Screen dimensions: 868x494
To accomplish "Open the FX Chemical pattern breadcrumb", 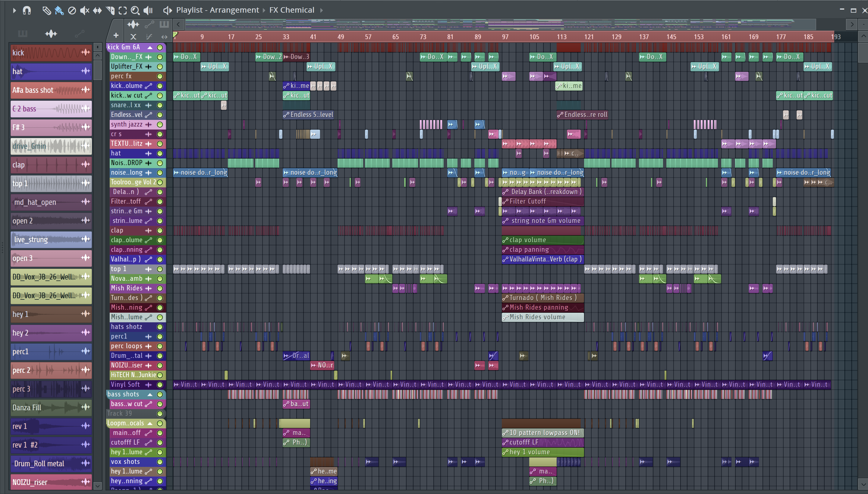I will click(292, 10).
